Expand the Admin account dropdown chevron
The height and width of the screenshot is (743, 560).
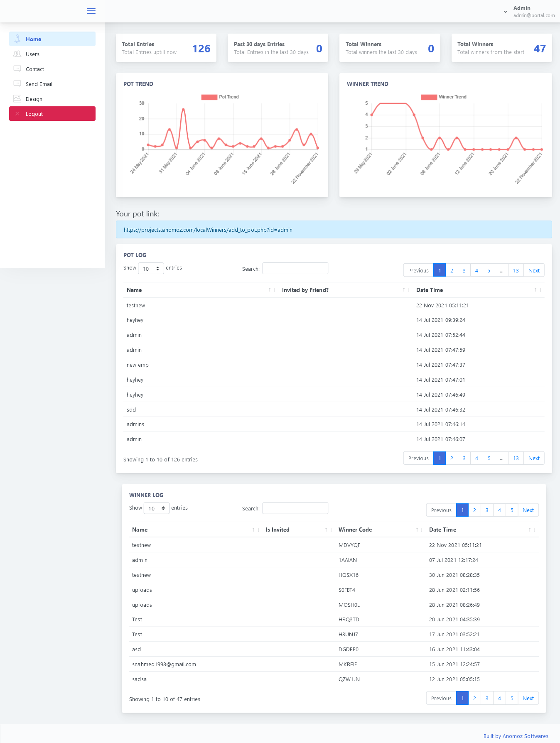[x=505, y=12]
